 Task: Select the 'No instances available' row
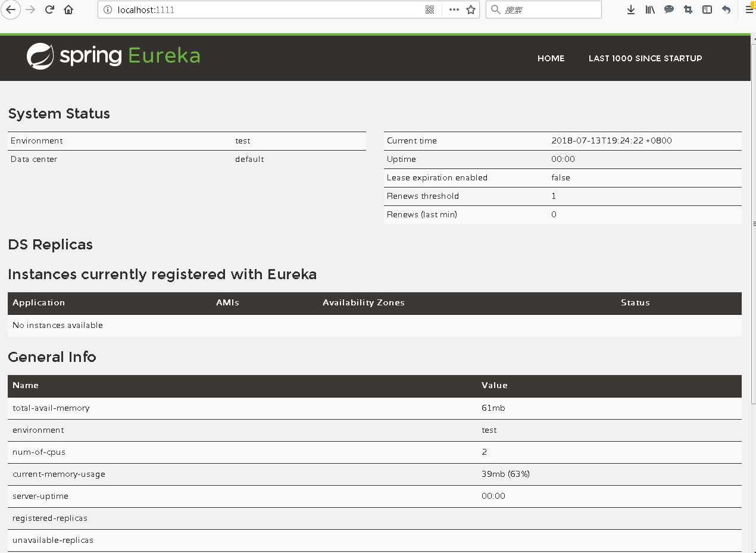(x=374, y=326)
